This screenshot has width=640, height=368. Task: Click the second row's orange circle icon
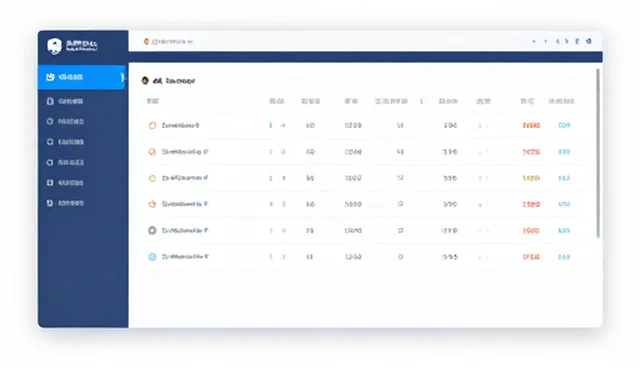pos(152,152)
